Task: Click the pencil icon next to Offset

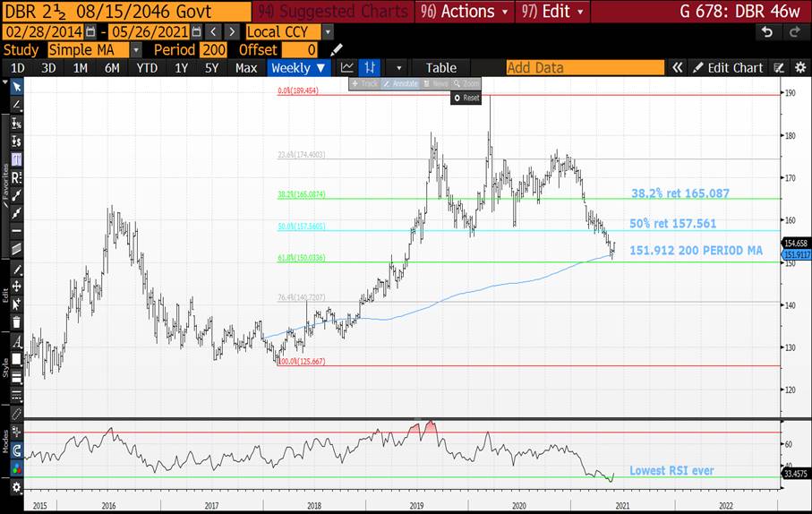Action: [x=337, y=50]
